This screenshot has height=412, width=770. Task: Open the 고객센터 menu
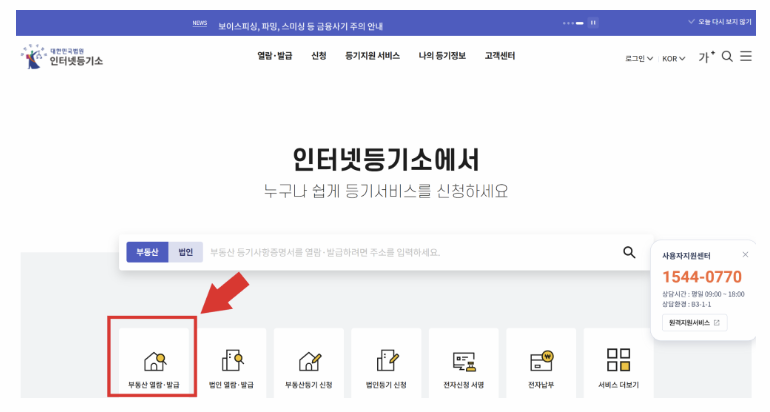click(x=500, y=56)
